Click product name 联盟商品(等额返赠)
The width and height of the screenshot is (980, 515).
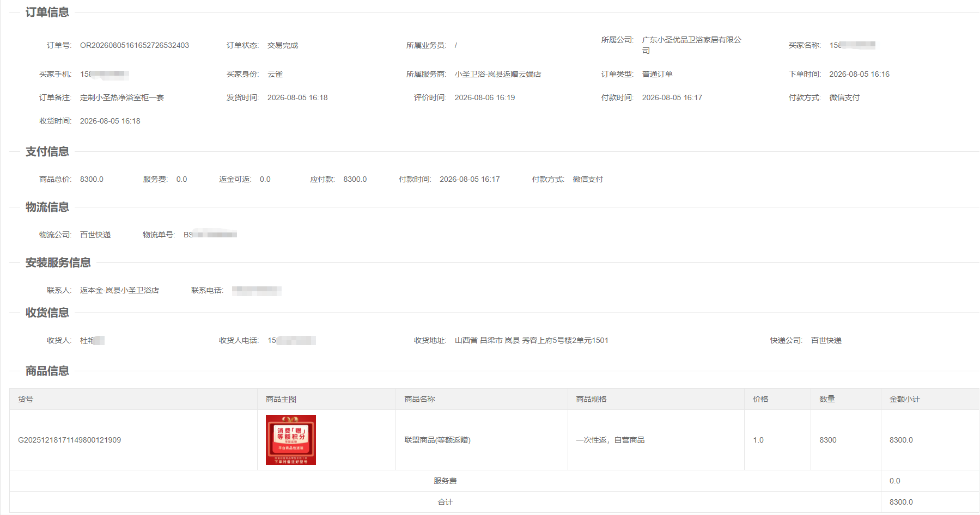437,440
